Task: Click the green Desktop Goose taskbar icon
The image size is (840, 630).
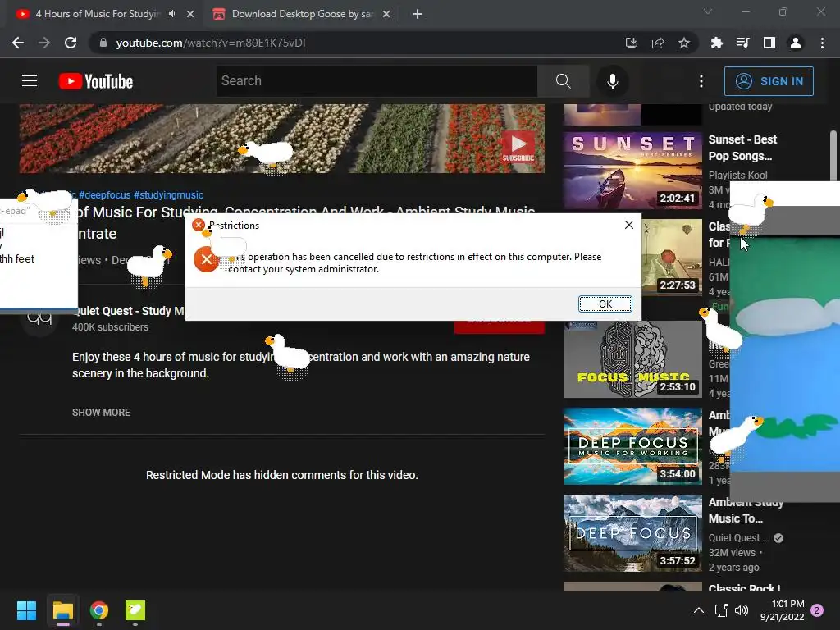Action: (135, 610)
